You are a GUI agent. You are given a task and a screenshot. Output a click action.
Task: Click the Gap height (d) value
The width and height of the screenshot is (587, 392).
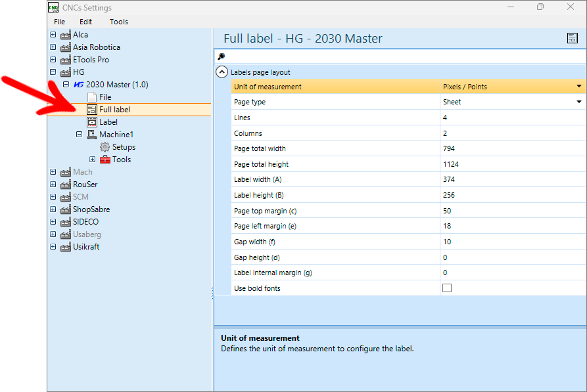click(513, 257)
